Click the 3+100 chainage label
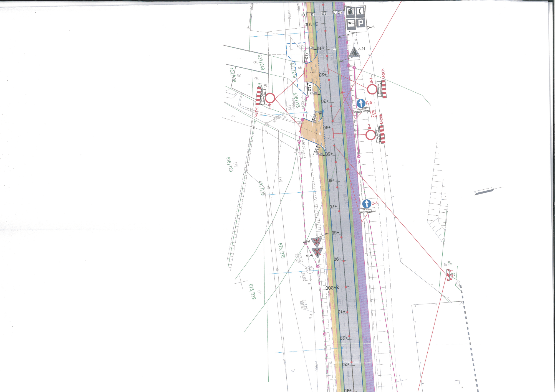The height and width of the screenshot is (392, 555). (311, 24)
